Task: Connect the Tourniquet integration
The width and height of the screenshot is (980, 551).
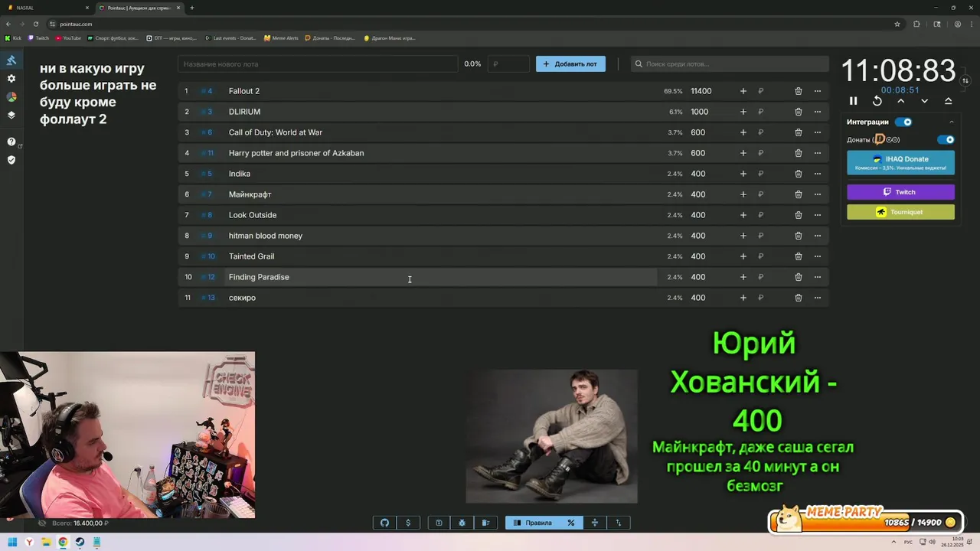Action: point(900,212)
